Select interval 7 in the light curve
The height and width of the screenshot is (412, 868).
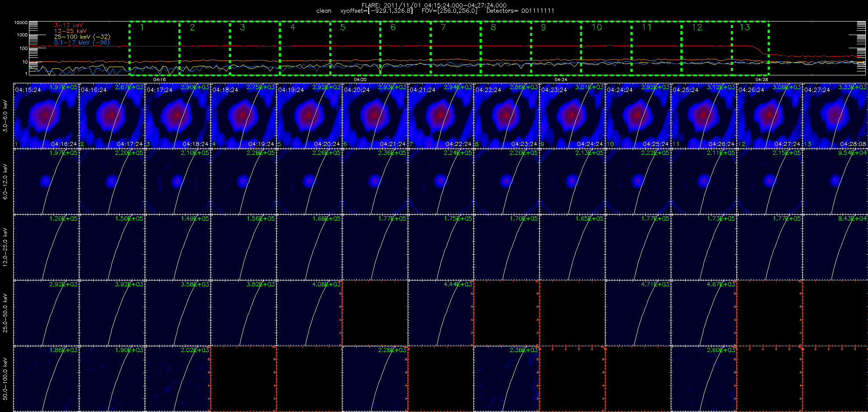pos(455,48)
